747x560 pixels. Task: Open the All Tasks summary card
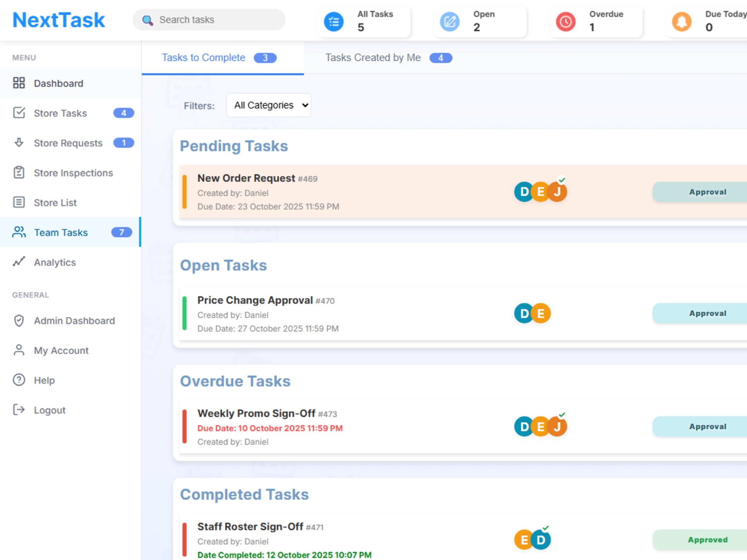pos(364,22)
